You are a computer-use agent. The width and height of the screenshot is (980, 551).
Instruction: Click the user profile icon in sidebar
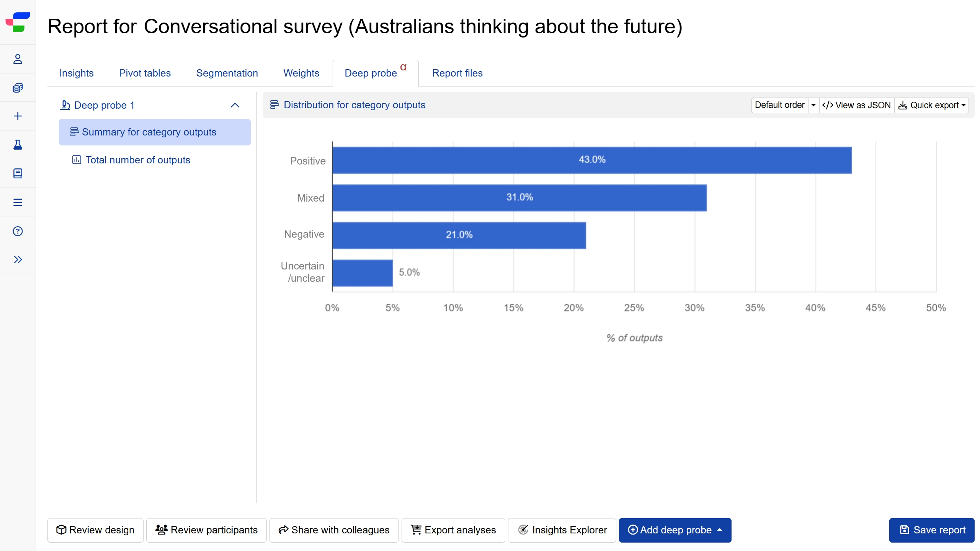(18, 59)
